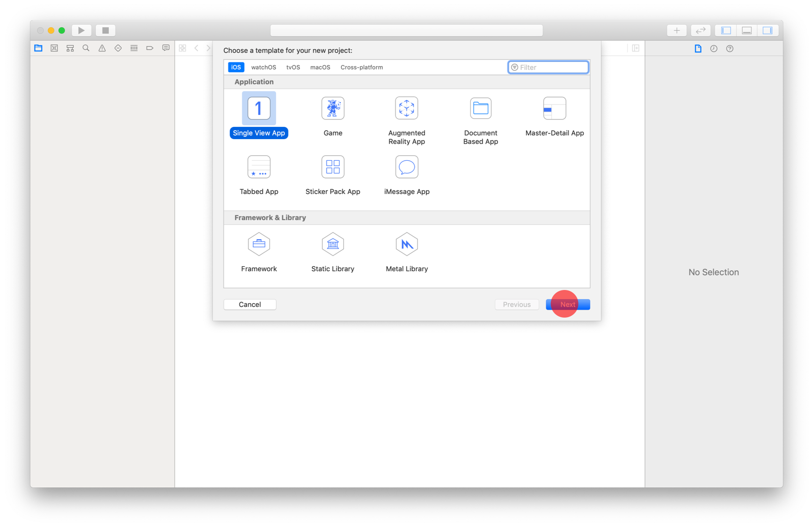The width and height of the screenshot is (812, 527).
Task: Click the Stop button in toolbar
Action: coord(105,30)
